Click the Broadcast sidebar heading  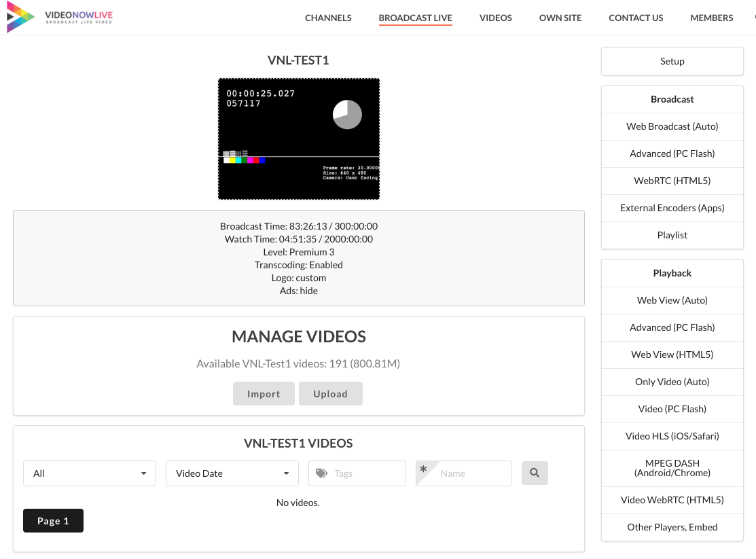tap(672, 99)
